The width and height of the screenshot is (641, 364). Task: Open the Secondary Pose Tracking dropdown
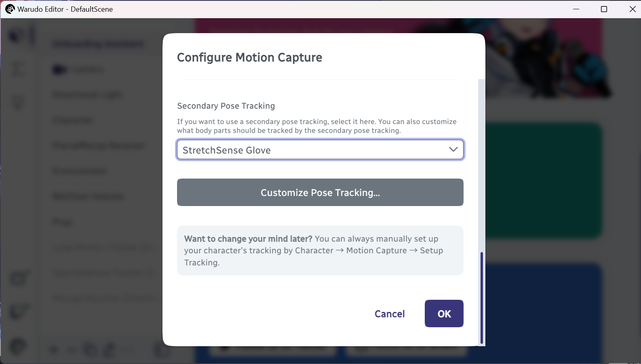pyautogui.click(x=320, y=150)
